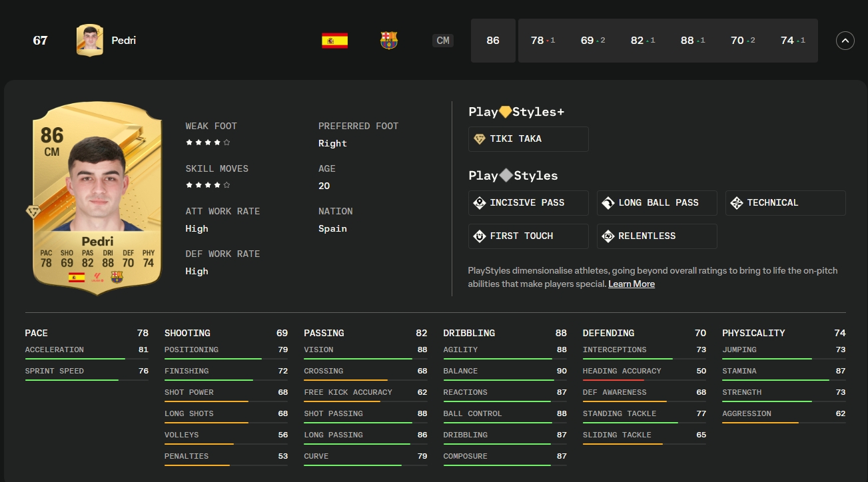The width and height of the screenshot is (868, 482).
Task: Click the Def Work Rate value High
Action: click(197, 271)
